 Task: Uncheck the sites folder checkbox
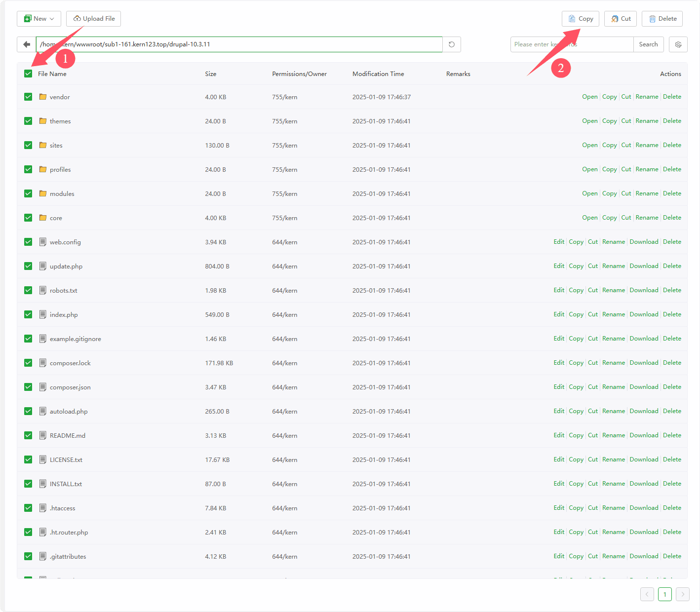[x=28, y=145]
